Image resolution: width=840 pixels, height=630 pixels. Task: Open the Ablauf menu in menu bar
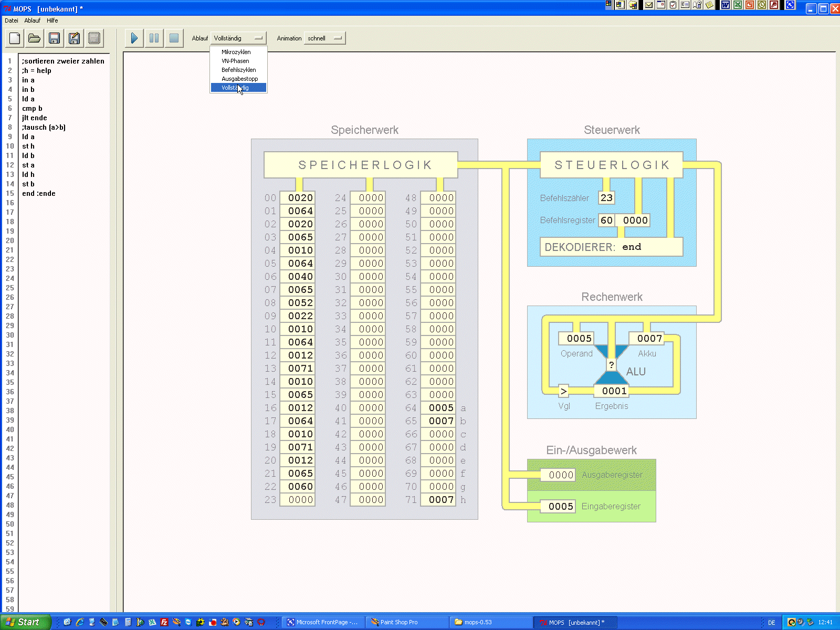(32, 20)
